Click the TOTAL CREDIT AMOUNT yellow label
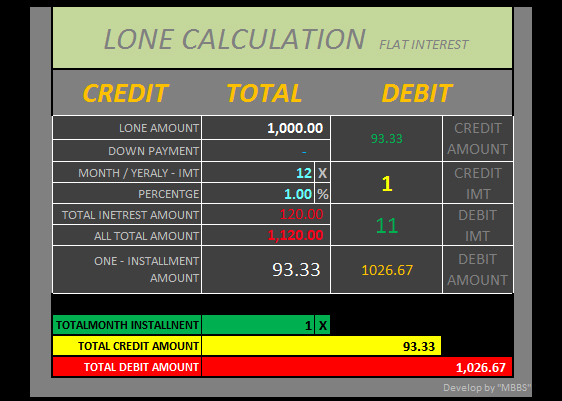562x401 pixels. tap(127, 346)
